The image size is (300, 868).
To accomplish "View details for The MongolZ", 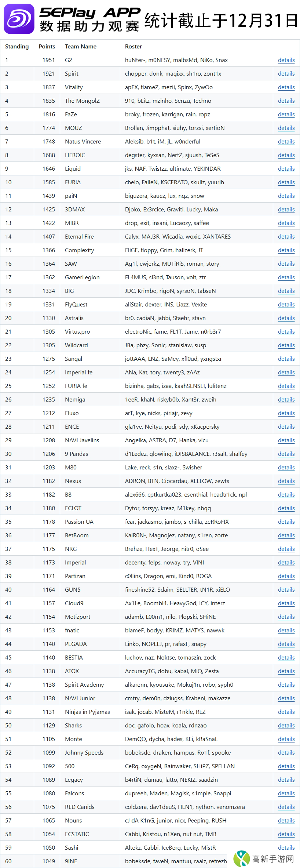I will pyautogui.click(x=286, y=101).
